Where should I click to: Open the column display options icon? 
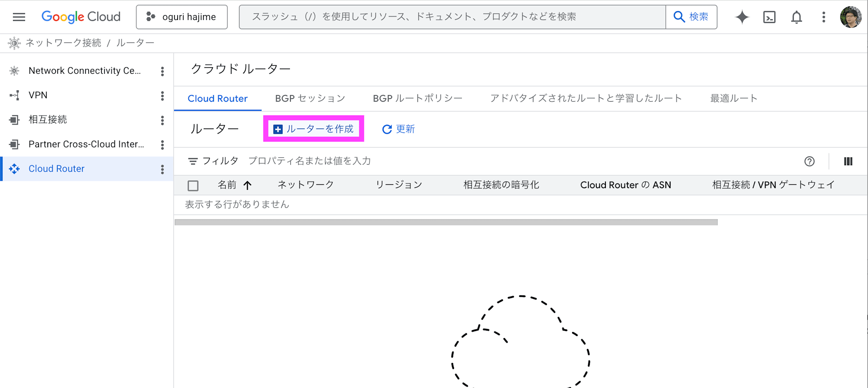[848, 161]
